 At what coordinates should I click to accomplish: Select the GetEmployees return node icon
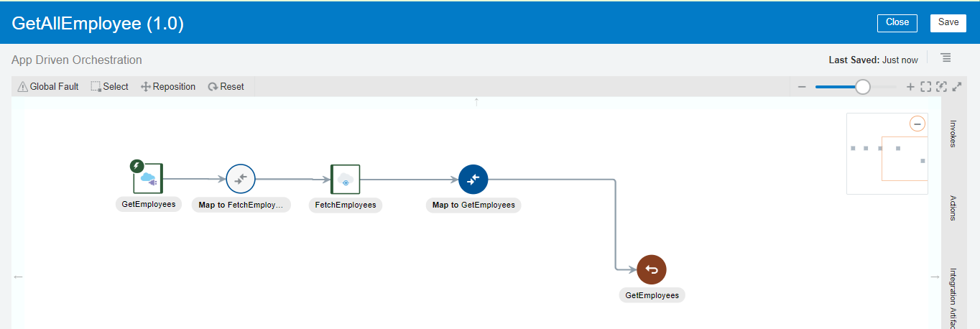pyautogui.click(x=652, y=269)
